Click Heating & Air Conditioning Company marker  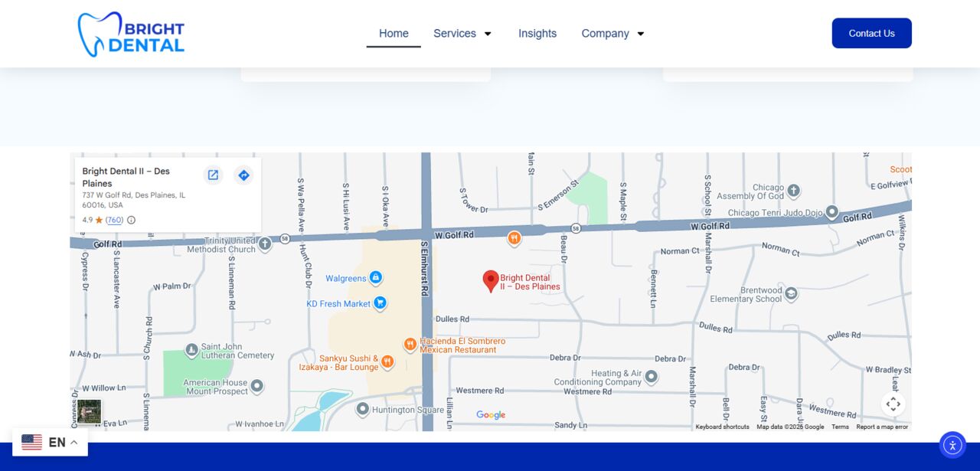coord(652,376)
